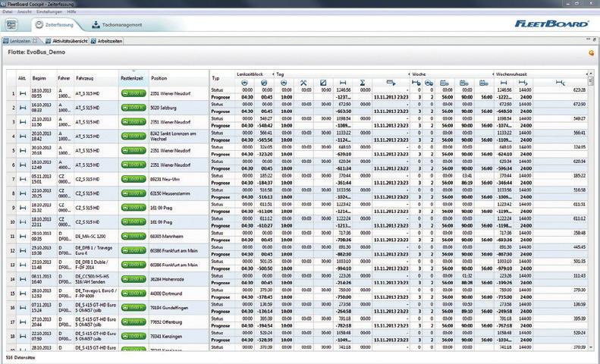The width and height of the screenshot is (600, 364).
Task: Collapse the Wochenruhezeit column group
Action: (x=586, y=74)
